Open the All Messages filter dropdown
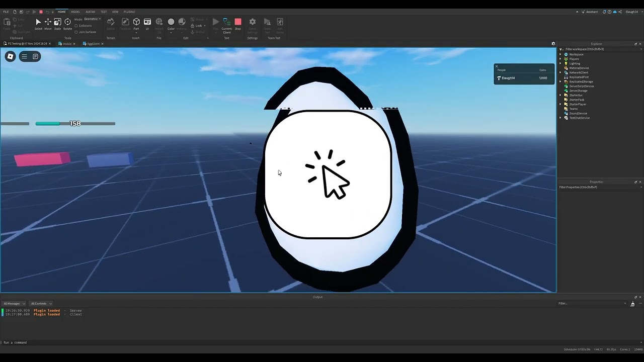Viewport: 644px width, 362px height. point(14,304)
